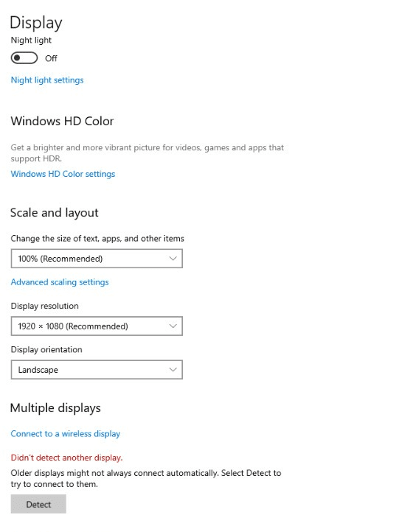Click the Detect button

pyautogui.click(x=38, y=504)
